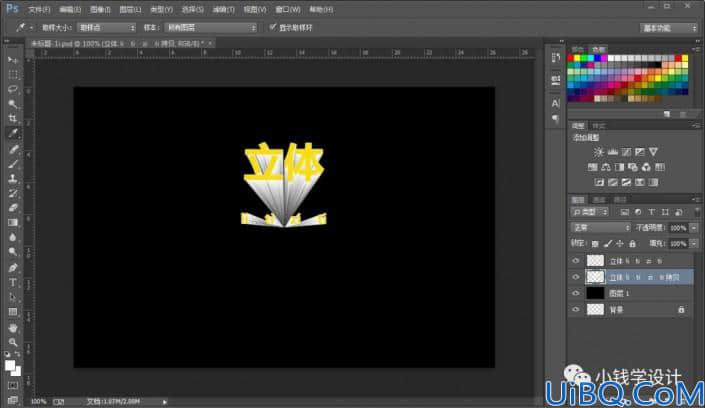The width and height of the screenshot is (705, 408).
Task: Open the Character panel icon
Action: (556, 103)
